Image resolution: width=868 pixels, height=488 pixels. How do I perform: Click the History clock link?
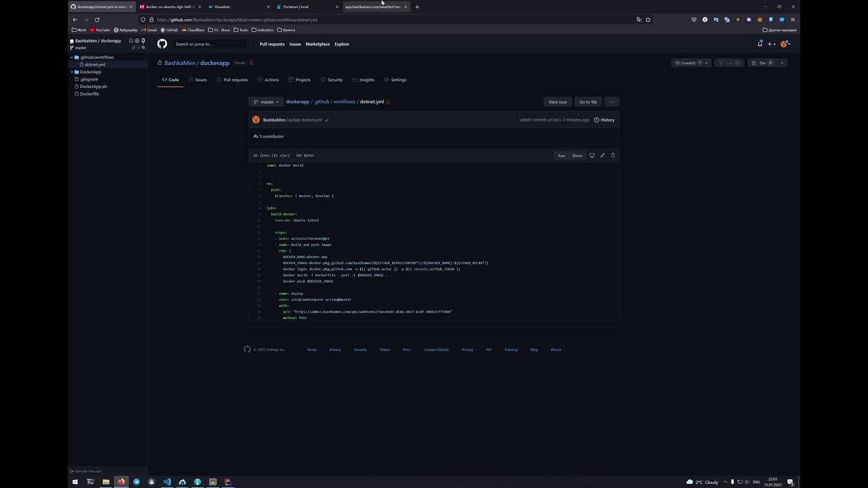tap(604, 120)
